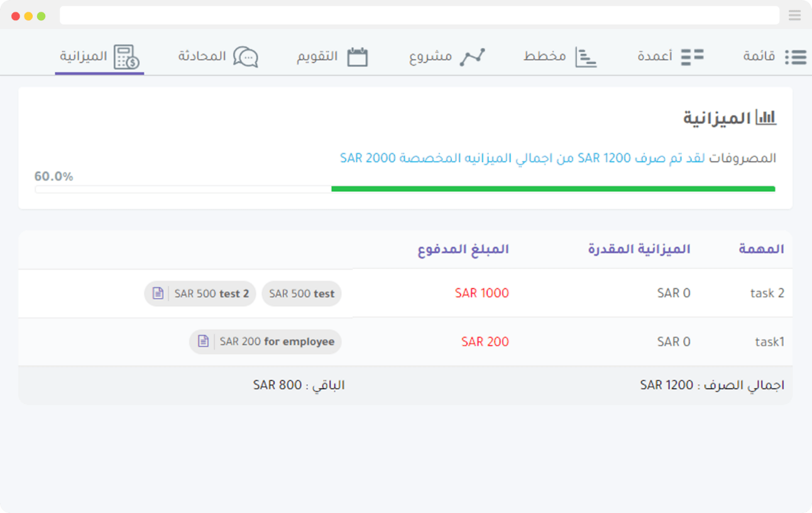Click the budget calculator icon in tab bar
812x513 pixels.
click(126, 57)
